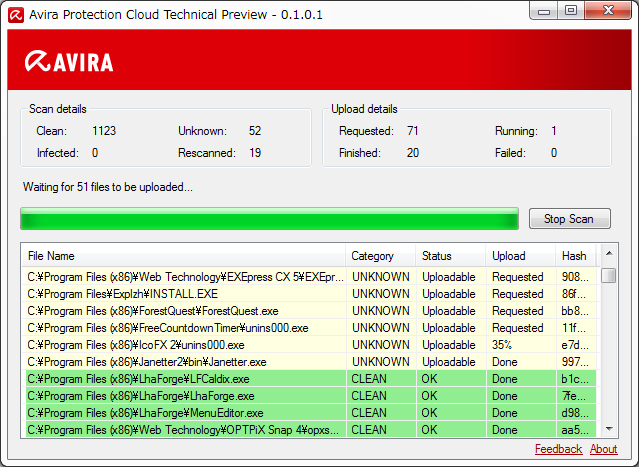This screenshot has height=467, width=639.
Task: Sort by Category column header
Action: (381, 256)
